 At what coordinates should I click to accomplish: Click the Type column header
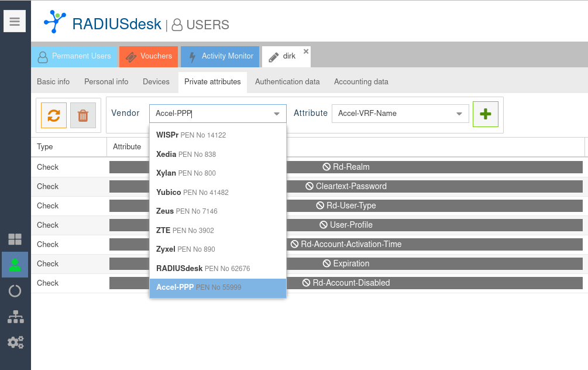tap(68, 146)
